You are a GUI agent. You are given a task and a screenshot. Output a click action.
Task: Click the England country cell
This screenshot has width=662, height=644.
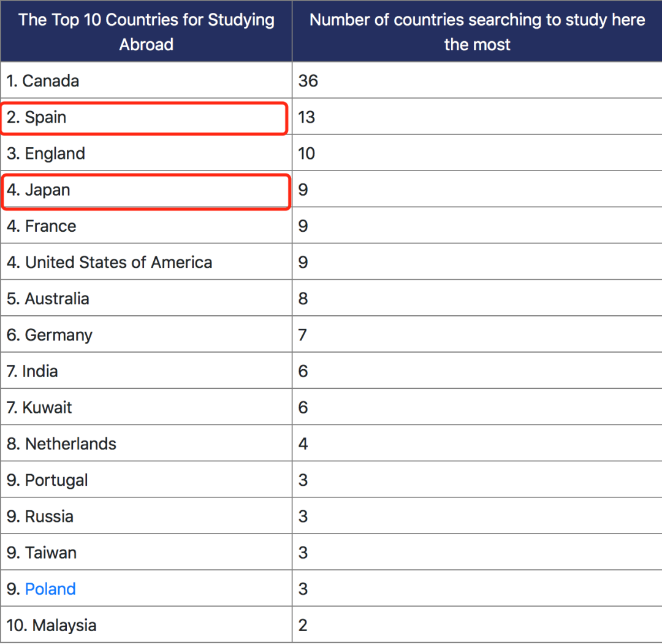[x=46, y=154]
